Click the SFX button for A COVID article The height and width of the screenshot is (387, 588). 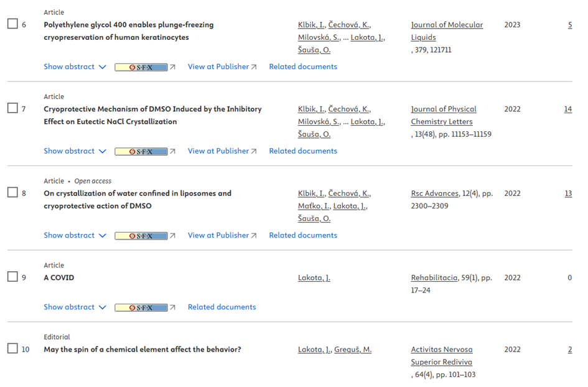(141, 307)
